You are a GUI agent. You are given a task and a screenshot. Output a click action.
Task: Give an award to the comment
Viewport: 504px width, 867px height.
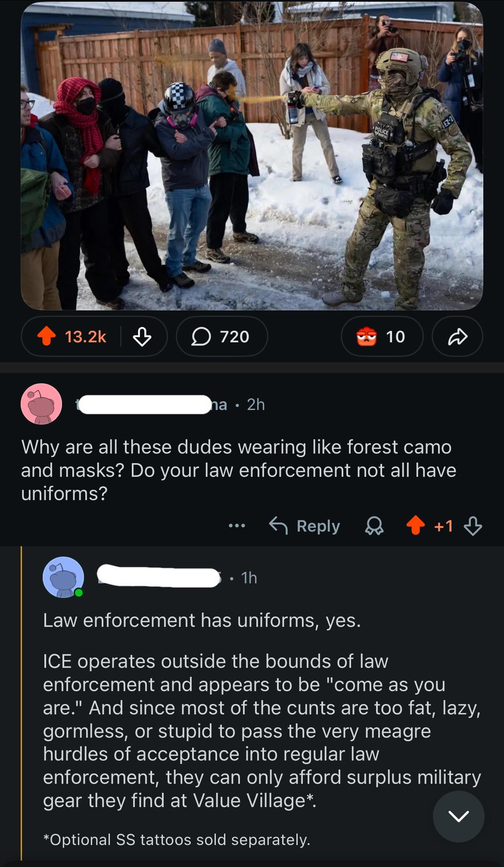point(374,526)
